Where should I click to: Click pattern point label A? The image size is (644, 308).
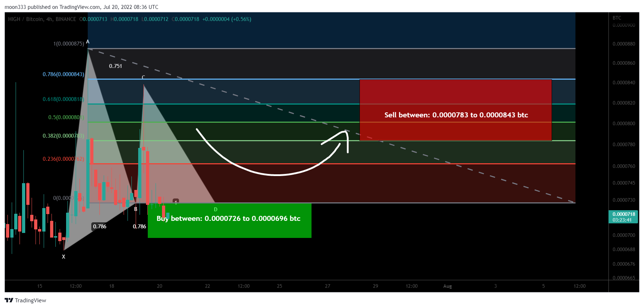coord(88,42)
